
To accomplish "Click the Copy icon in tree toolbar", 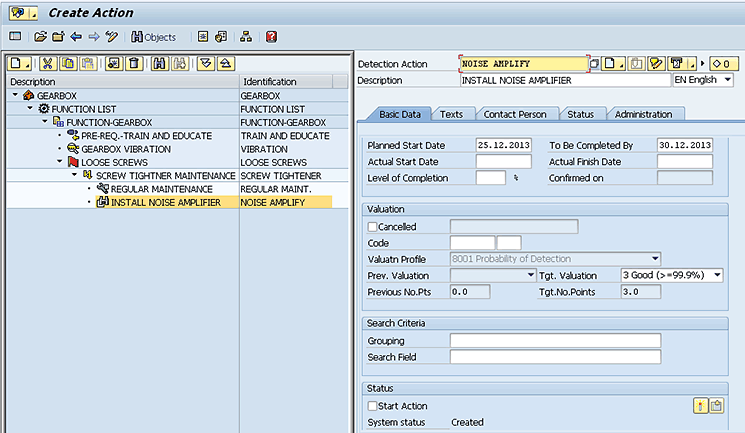I will click(68, 63).
